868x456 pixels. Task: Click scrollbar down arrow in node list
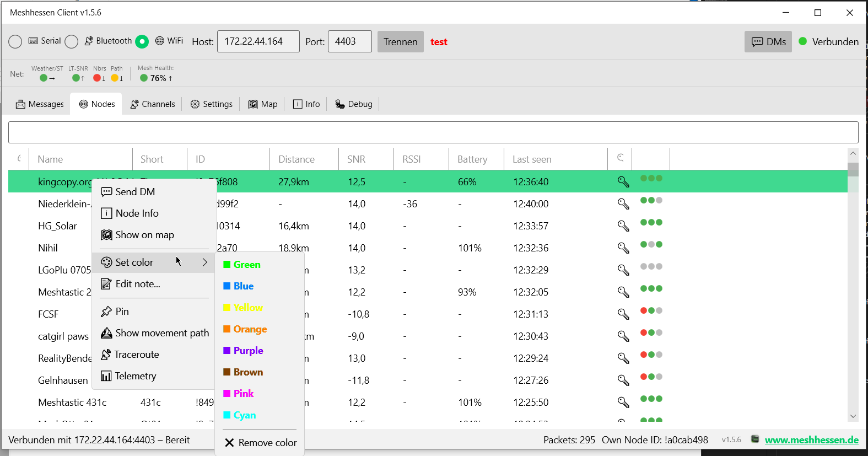point(853,417)
